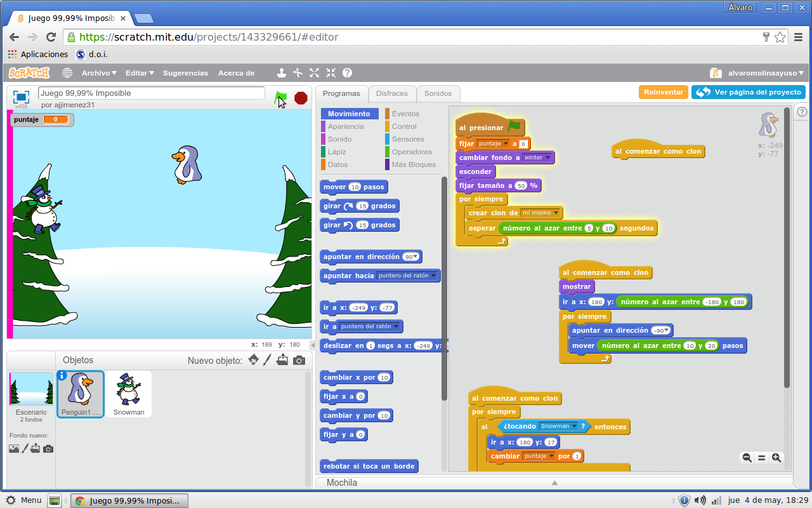Switch to the Disfraces tab
Screen dimensions: 812x508
pos(392,93)
